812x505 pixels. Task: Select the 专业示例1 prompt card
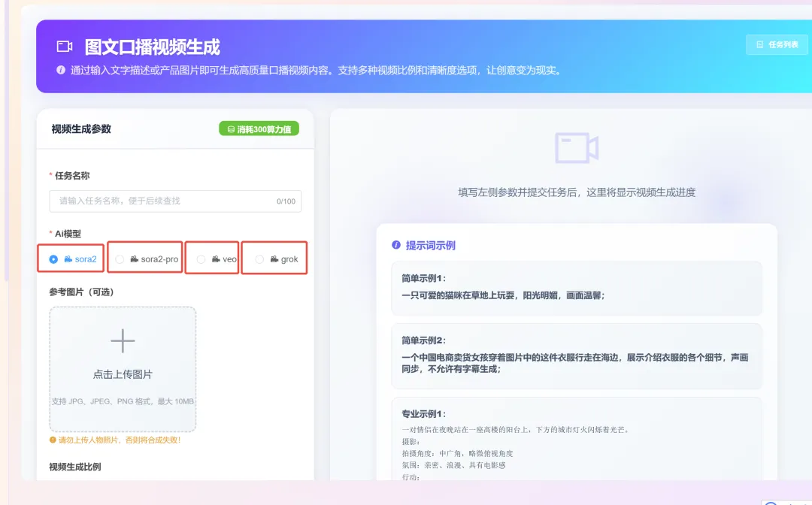[577, 439]
